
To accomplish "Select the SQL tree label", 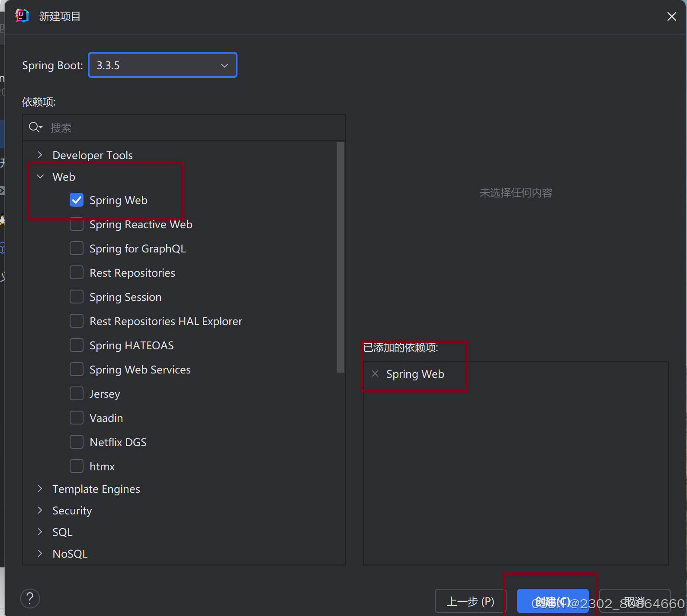I will click(x=62, y=532).
